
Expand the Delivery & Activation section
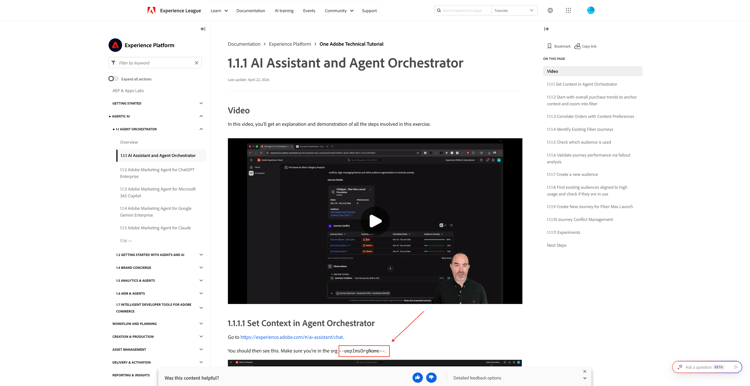click(201, 363)
